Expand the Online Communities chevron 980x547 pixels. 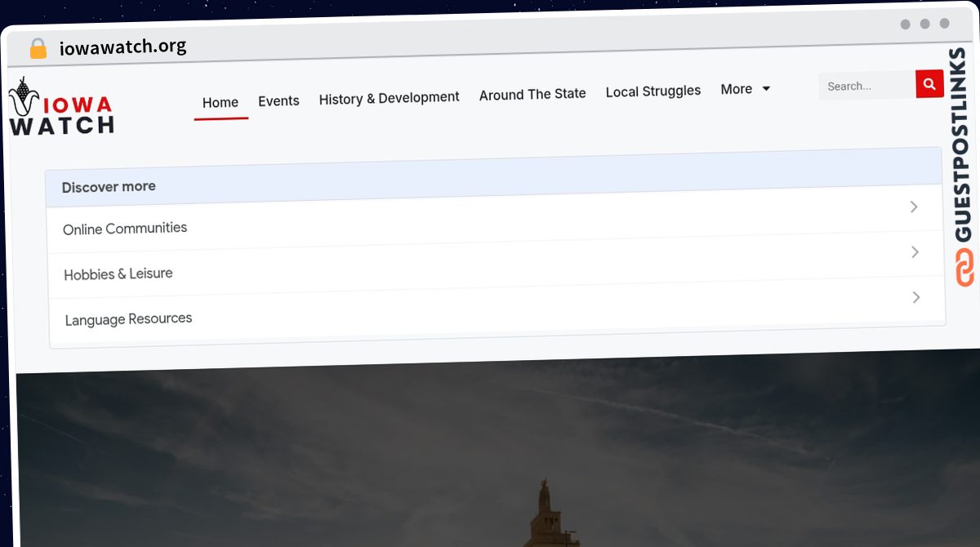914,207
